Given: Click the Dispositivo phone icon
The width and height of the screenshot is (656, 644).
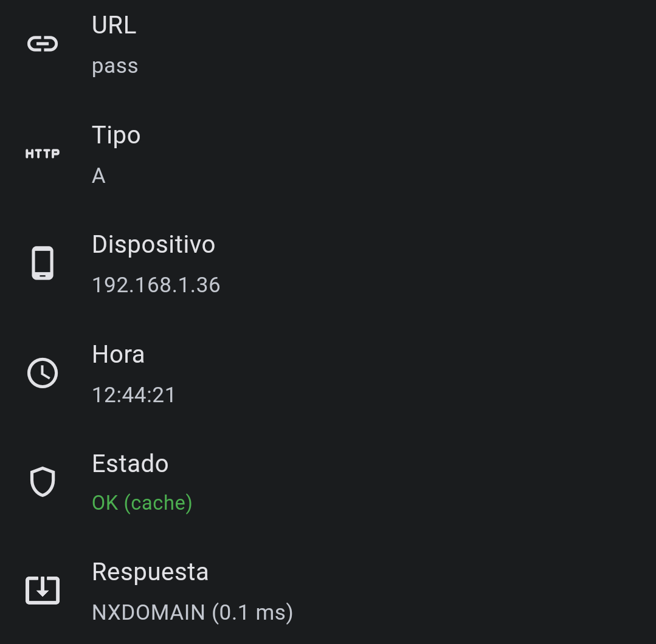Looking at the screenshot, I should pyautogui.click(x=43, y=263).
